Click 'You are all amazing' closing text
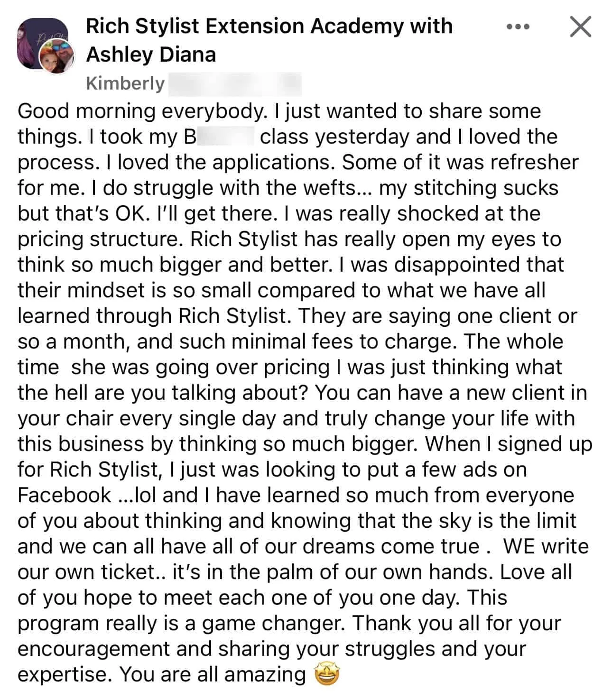612x700 pixels. pyautogui.click(x=212, y=674)
